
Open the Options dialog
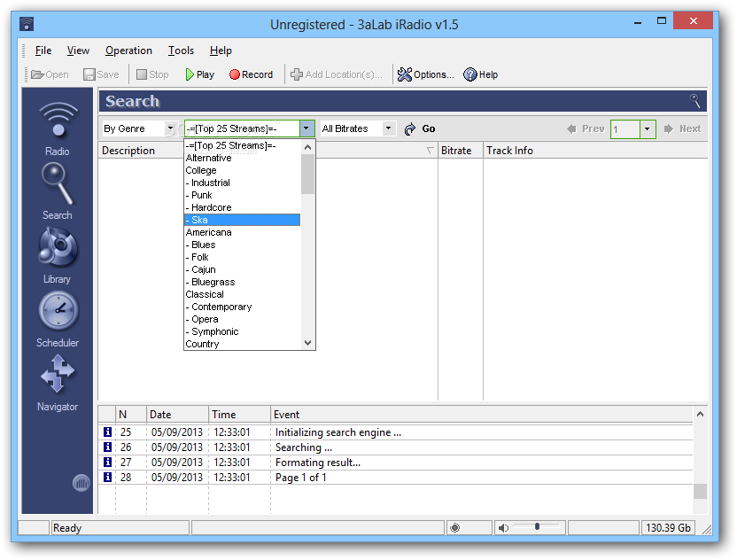coord(425,74)
